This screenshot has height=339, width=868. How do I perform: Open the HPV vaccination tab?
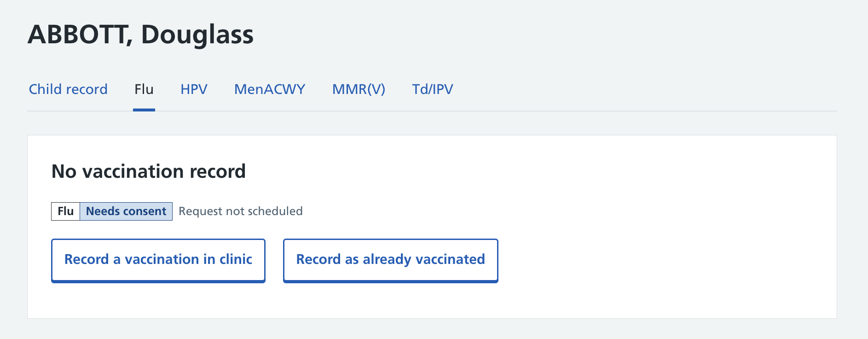(x=194, y=89)
